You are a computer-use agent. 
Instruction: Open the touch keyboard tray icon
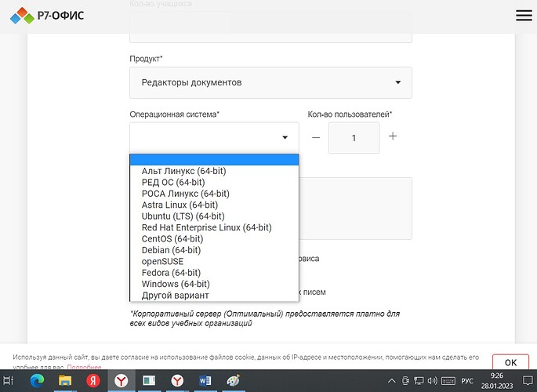448,381
